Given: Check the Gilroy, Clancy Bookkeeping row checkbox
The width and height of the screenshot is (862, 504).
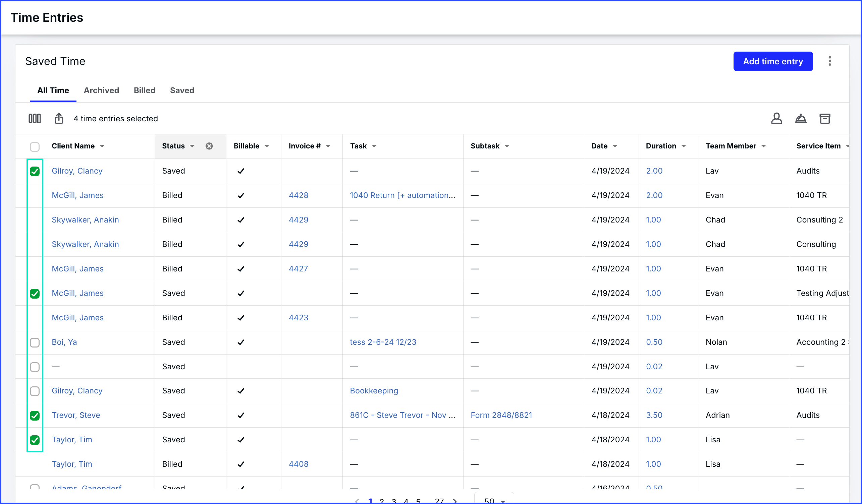Looking at the screenshot, I should click(35, 391).
